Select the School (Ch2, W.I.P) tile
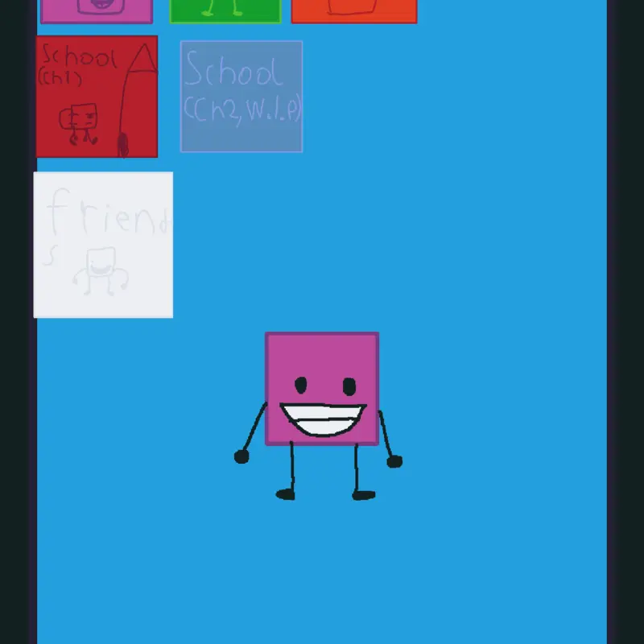 pyautogui.click(x=242, y=97)
